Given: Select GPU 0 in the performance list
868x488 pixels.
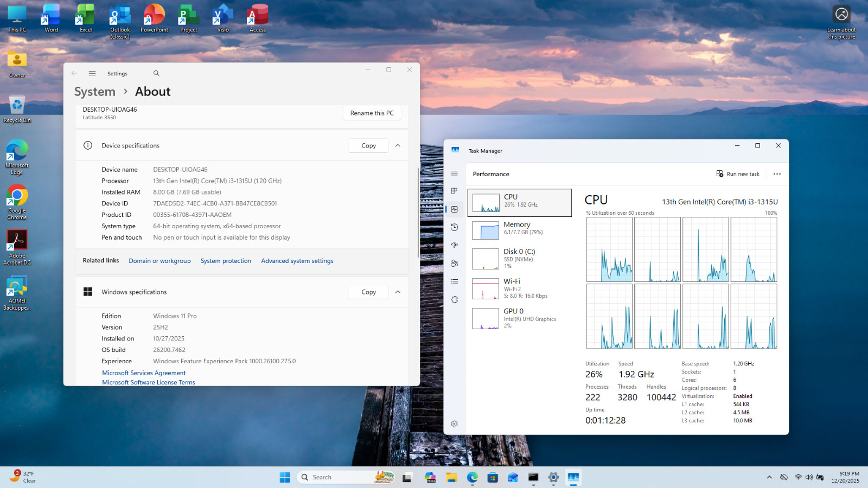Looking at the screenshot, I should tap(520, 318).
